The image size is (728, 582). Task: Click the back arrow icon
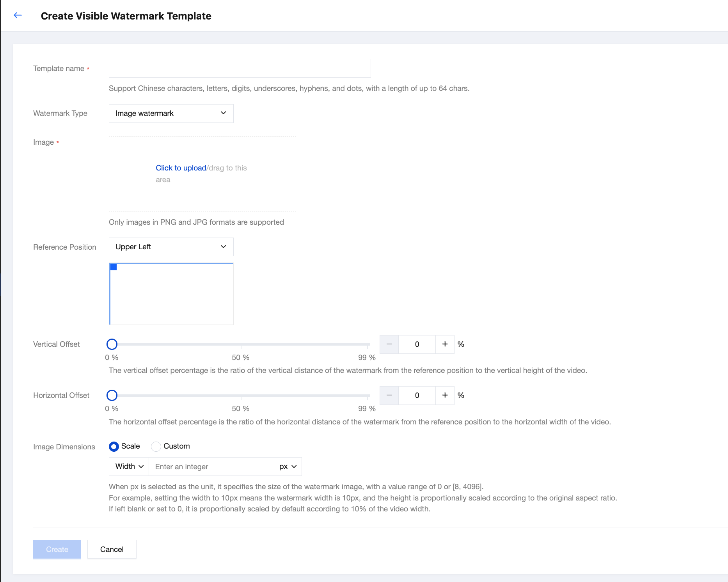click(18, 15)
